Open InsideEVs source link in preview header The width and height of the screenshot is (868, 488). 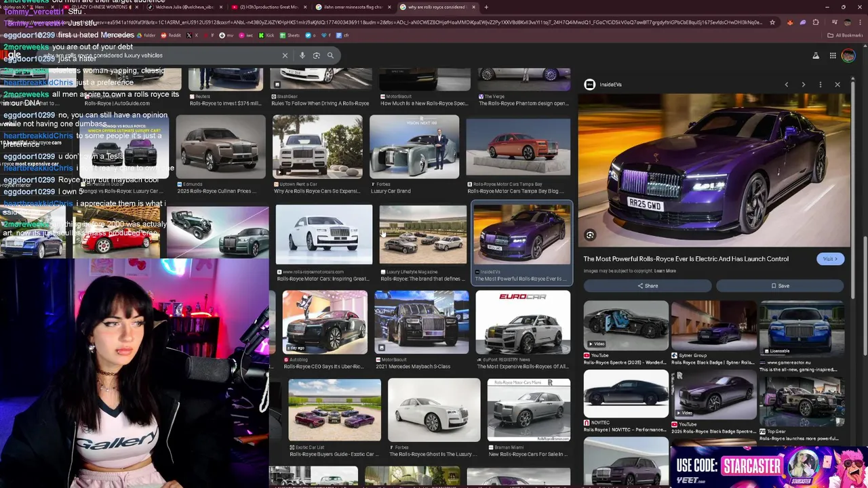(604, 85)
